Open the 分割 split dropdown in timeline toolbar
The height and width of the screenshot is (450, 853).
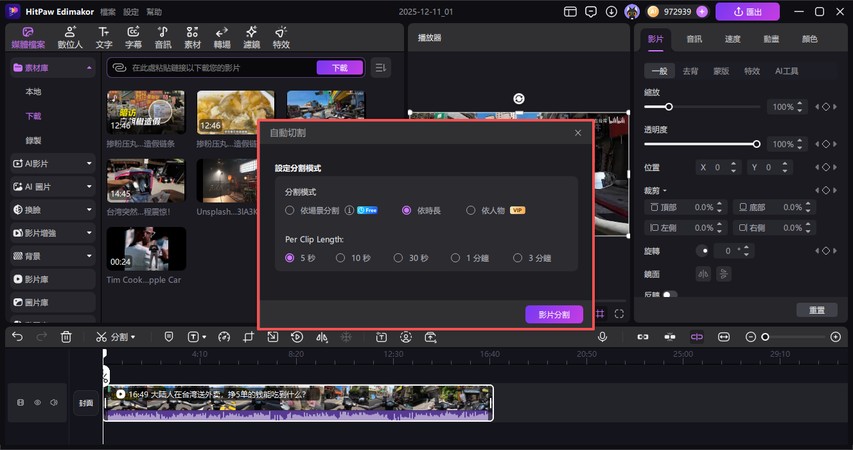tap(133, 337)
